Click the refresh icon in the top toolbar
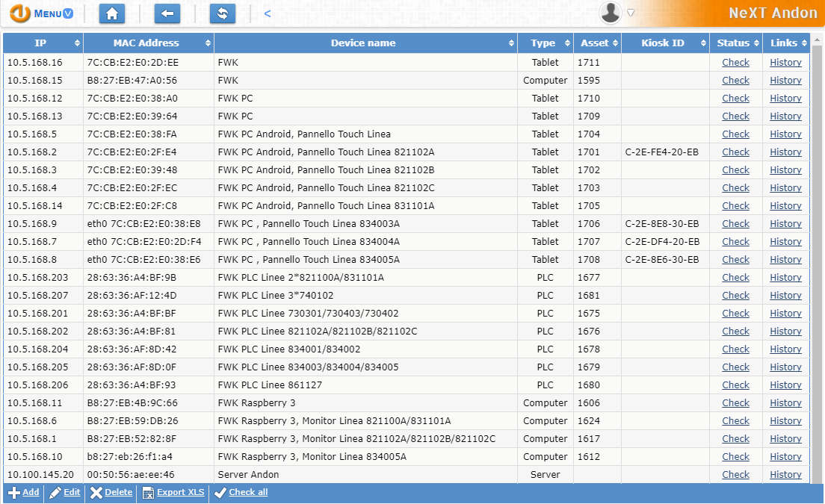 tap(222, 13)
